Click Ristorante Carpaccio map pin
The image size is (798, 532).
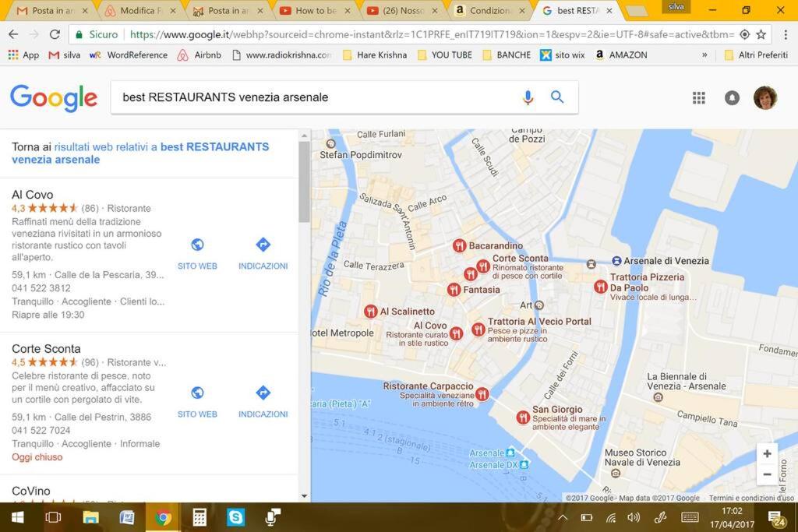(x=482, y=393)
